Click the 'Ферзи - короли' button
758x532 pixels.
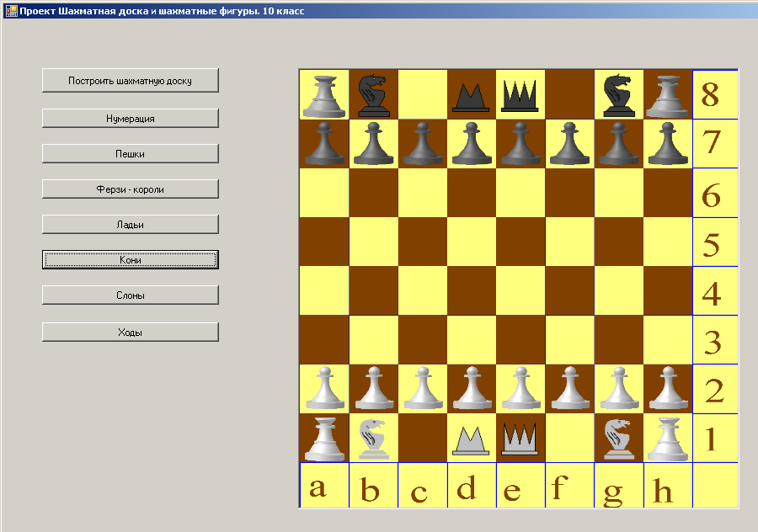131,189
